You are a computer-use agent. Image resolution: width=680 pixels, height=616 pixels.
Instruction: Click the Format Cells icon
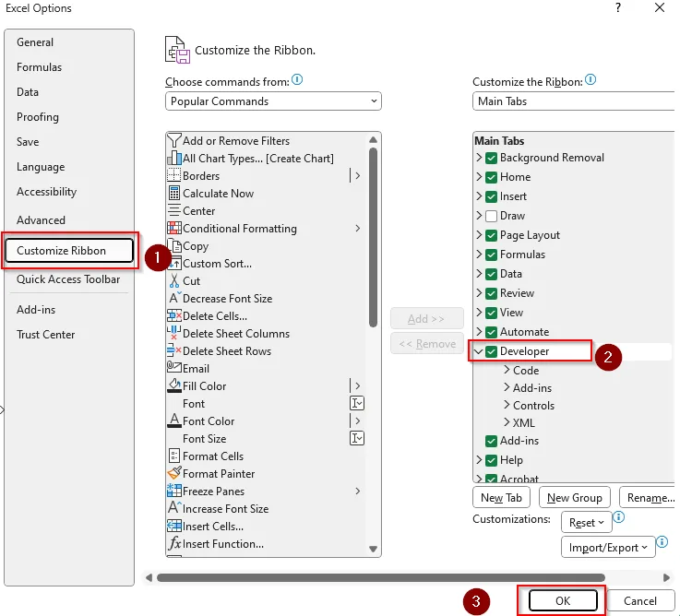point(173,456)
